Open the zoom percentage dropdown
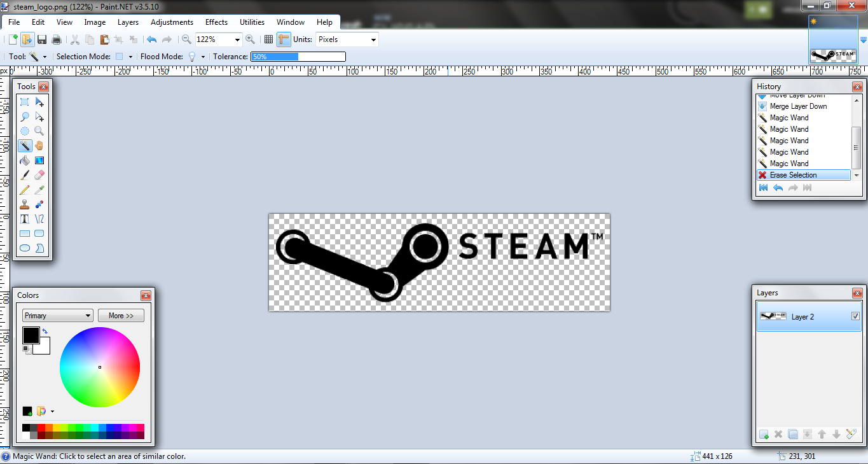This screenshot has height=464, width=868. click(238, 39)
